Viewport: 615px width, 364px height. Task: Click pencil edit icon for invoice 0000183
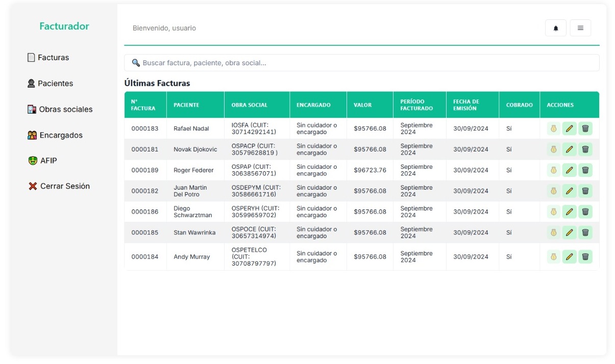click(569, 128)
